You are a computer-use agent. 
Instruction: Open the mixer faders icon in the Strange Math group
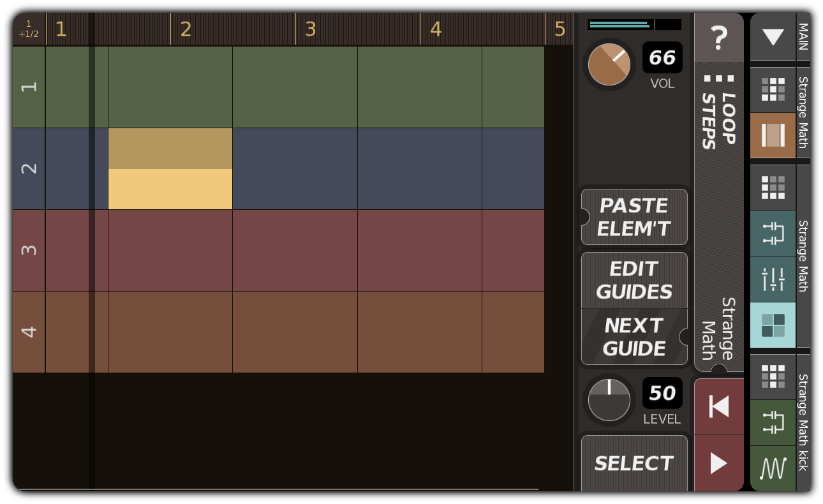773,279
